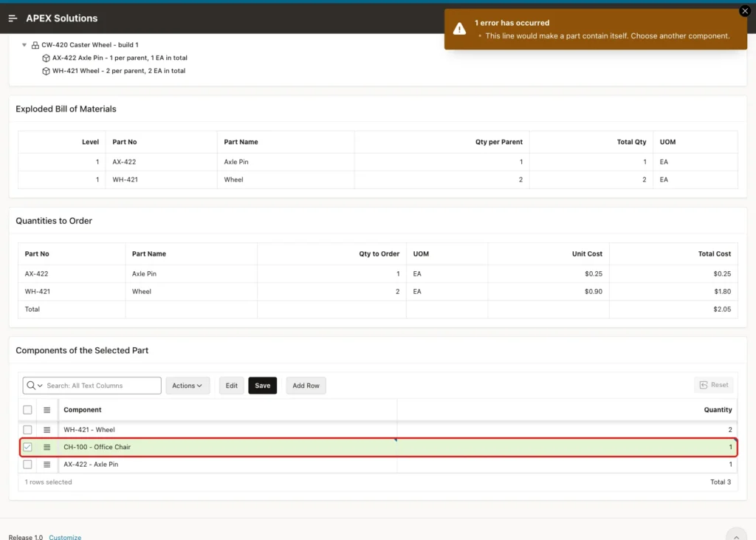Viewport: 756px width, 540px height.
Task: Select the WH-421 - Wheel row checkbox
Action: coord(27,429)
